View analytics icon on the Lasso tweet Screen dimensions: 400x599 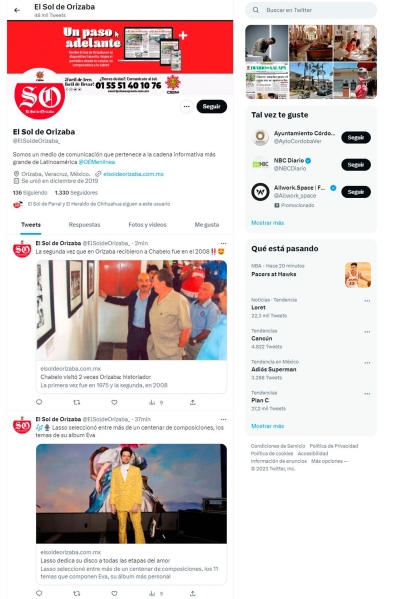click(x=152, y=593)
